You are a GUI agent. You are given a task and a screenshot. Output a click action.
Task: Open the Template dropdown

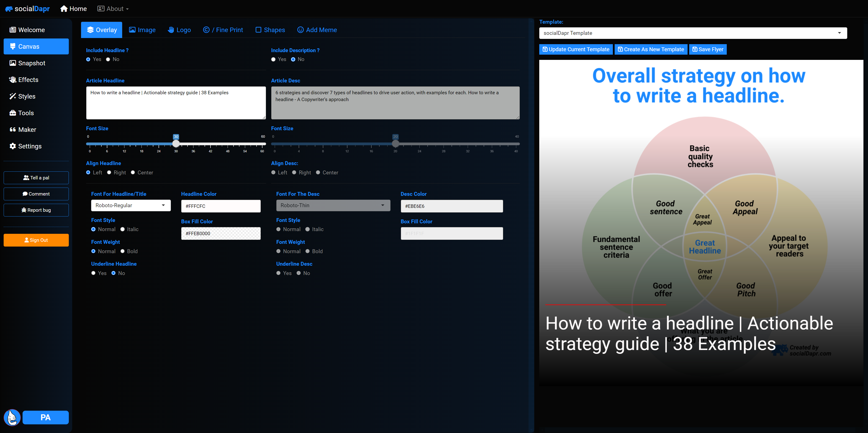(693, 33)
